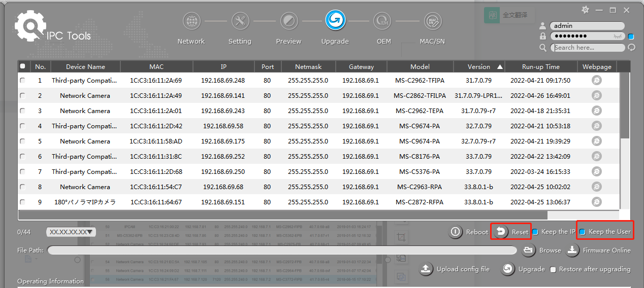Click the search refresh icon
The width and height of the screenshot is (644, 288).
[x=631, y=48]
